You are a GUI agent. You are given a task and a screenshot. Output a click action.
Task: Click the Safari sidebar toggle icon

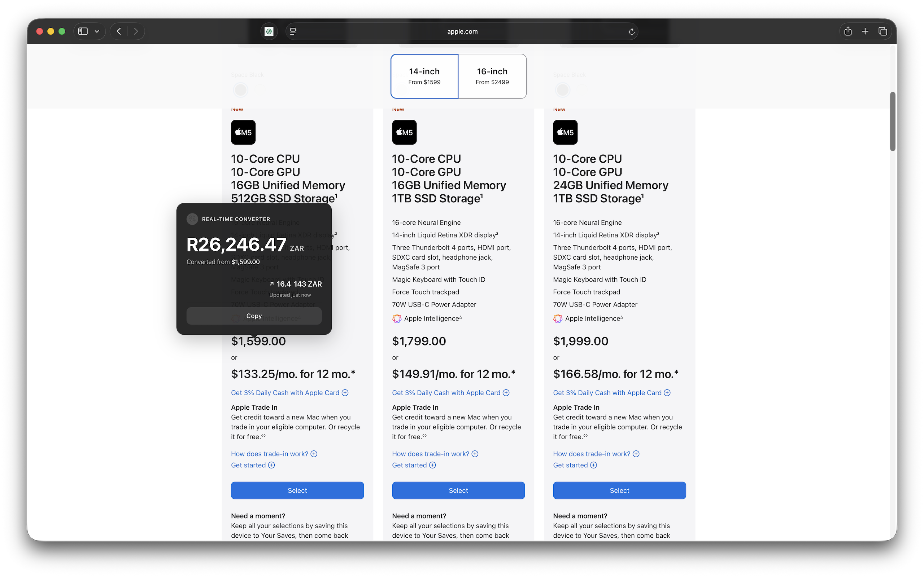click(x=83, y=31)
